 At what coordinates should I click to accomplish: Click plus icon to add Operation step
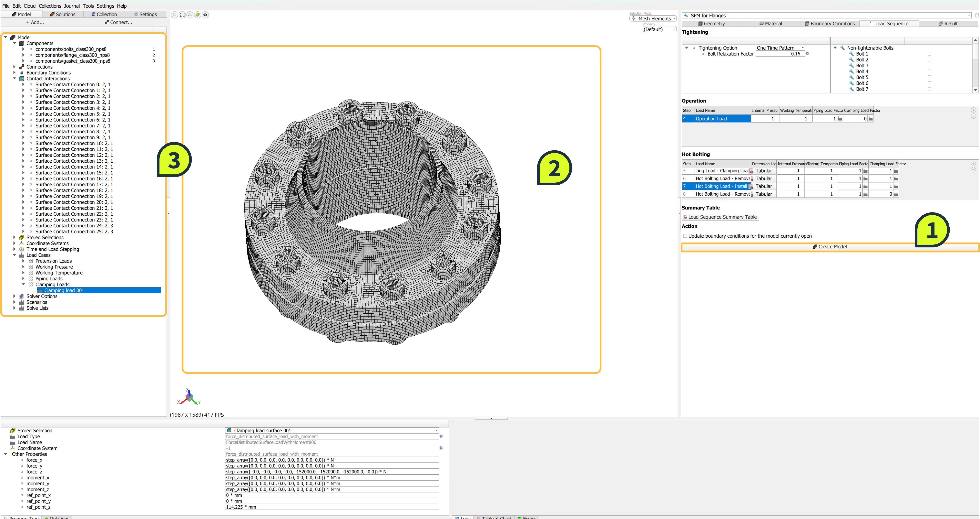pyautogui.click(x=973, y=110)
